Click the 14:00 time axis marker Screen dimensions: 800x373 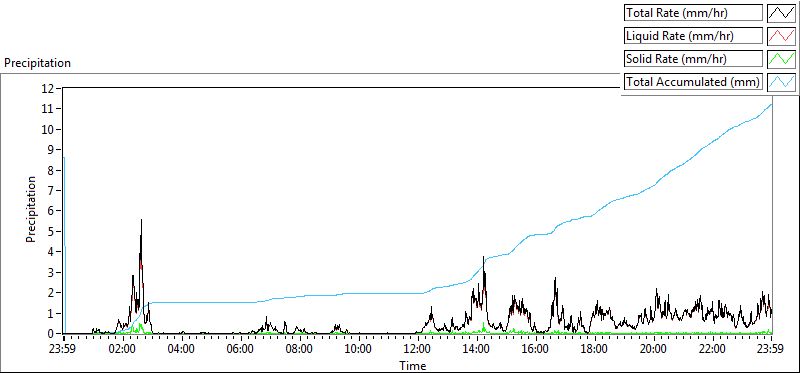477,350
